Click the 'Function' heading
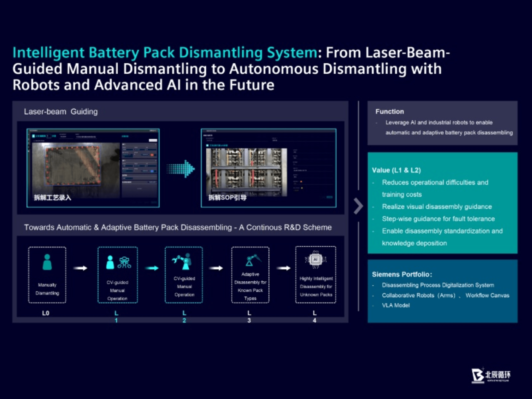 390,112
